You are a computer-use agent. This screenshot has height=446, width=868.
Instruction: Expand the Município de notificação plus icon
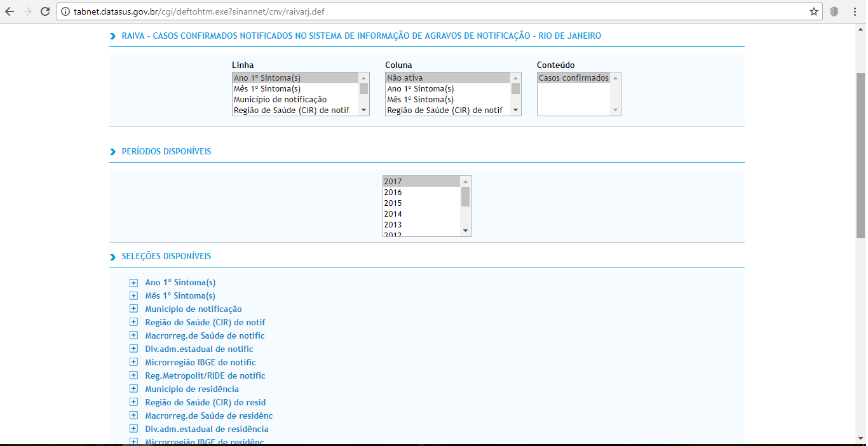click(x=133, y=309)
